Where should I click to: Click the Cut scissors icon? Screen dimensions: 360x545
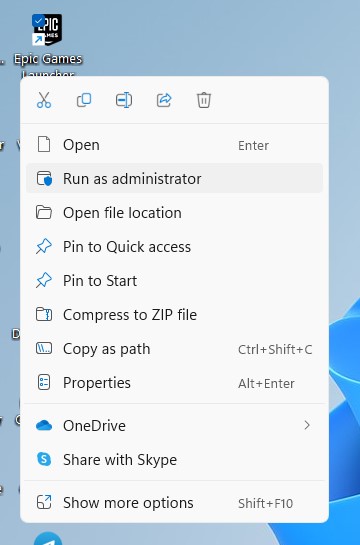[44, 100]
